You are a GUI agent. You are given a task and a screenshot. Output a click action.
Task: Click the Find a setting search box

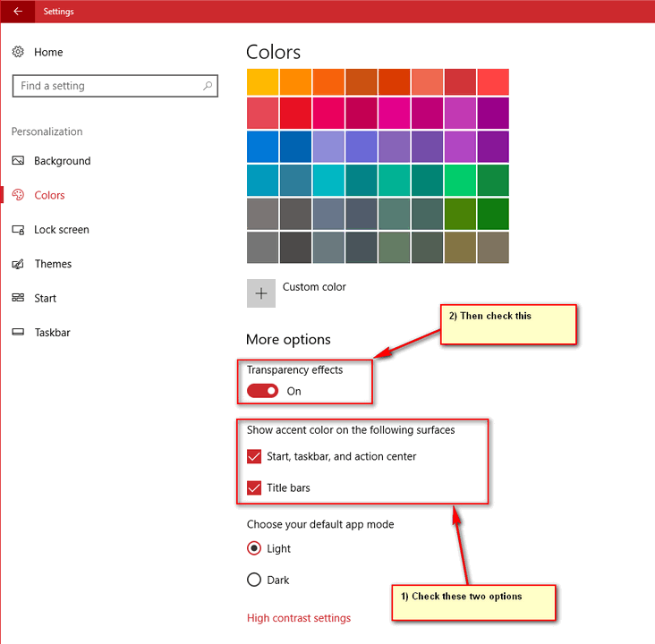click(115, 86)
